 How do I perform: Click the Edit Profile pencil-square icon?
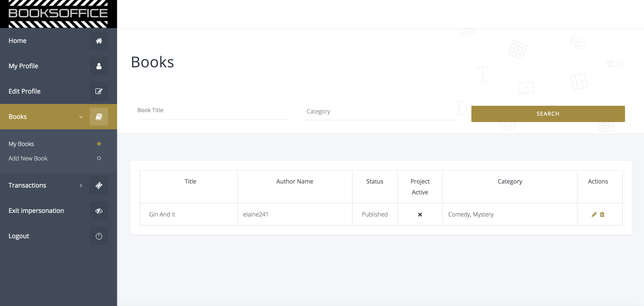click(99, 91)
